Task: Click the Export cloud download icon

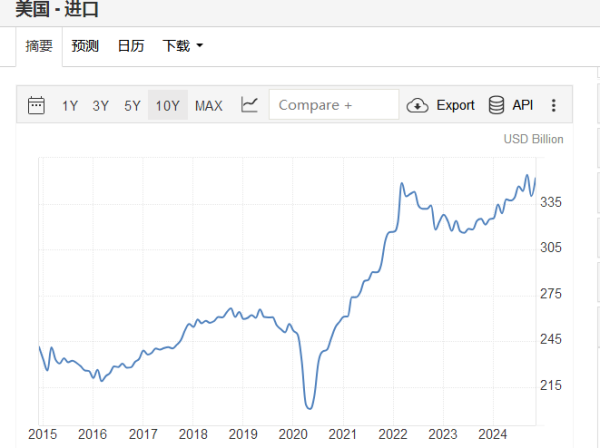Action: pos(417,105)
